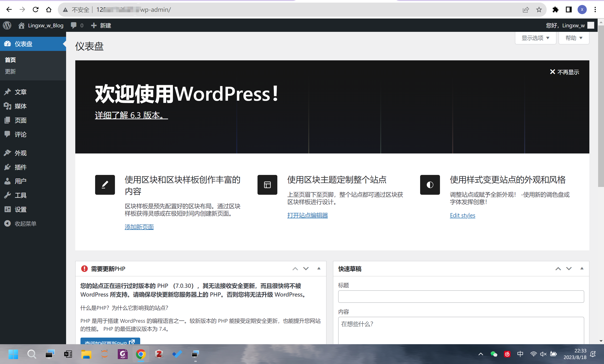This screenshot has width=604, height=364.
Task: Open 文章 posts menu
Action: 33,92
